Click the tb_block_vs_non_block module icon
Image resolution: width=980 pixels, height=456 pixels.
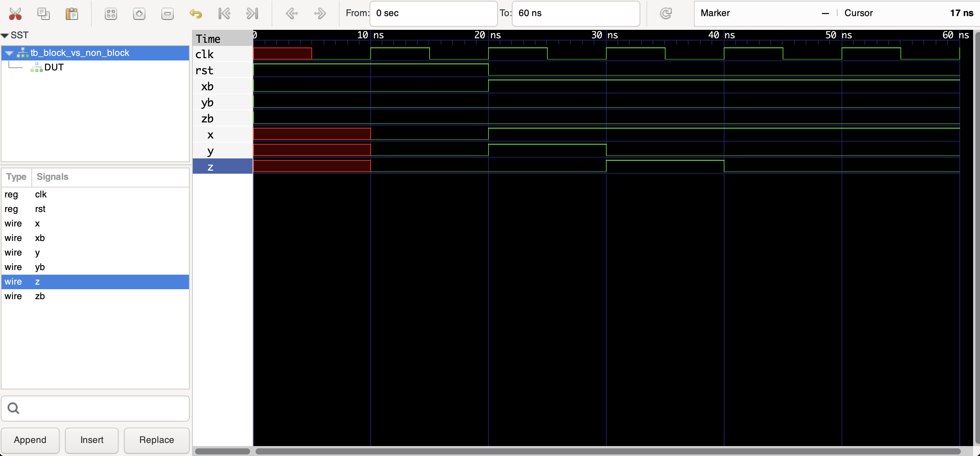23,53
